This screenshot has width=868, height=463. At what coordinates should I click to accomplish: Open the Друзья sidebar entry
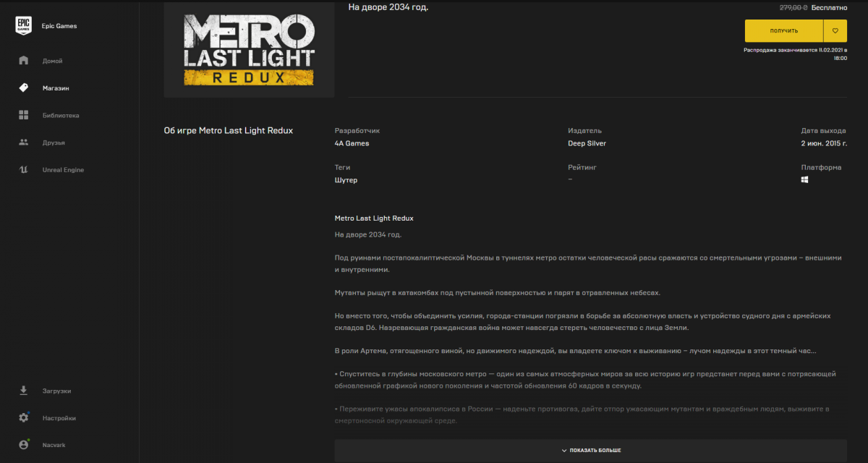[x=54, y=143]
